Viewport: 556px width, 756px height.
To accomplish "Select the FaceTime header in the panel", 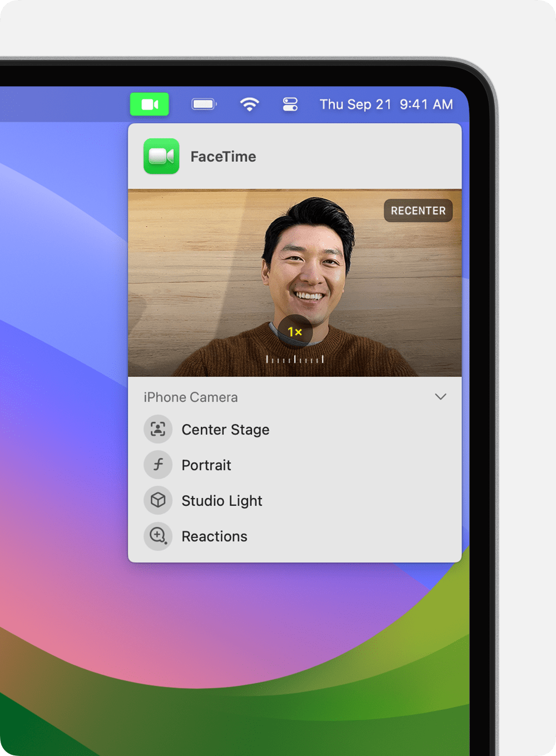I will (x=223, y=156).
